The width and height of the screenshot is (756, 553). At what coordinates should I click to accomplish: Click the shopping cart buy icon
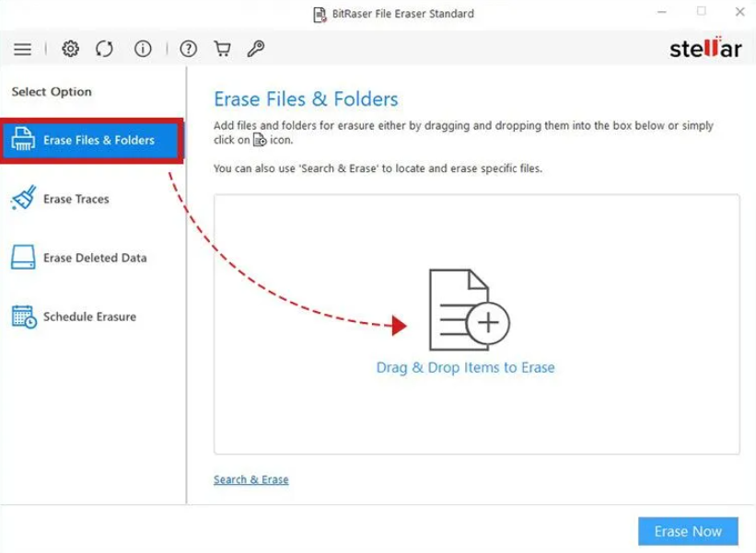222,49
